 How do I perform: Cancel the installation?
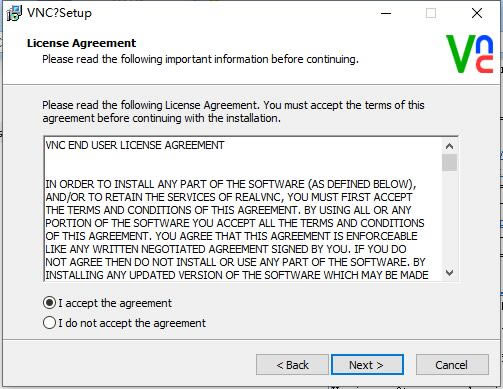point(452,365)
